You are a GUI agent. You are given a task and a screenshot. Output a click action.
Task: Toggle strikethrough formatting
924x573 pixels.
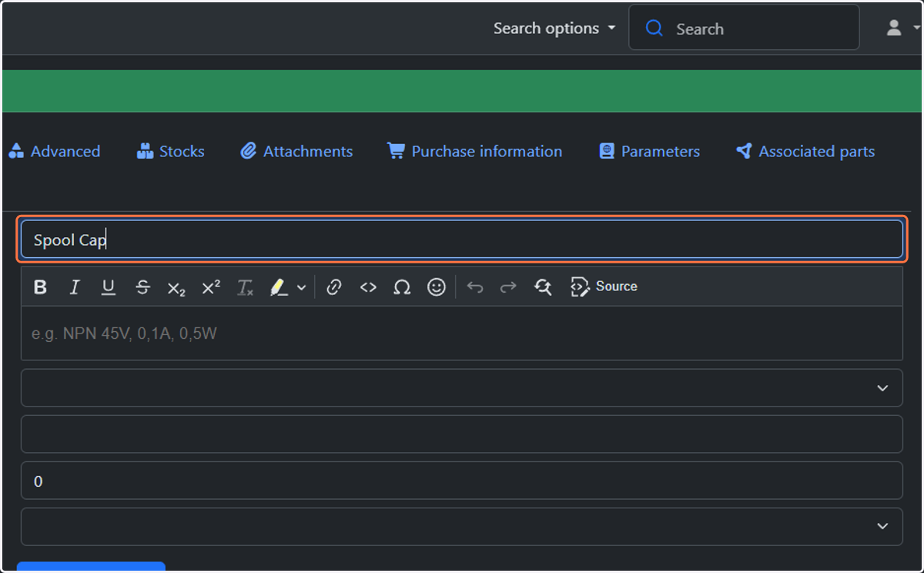coord(142,287)
